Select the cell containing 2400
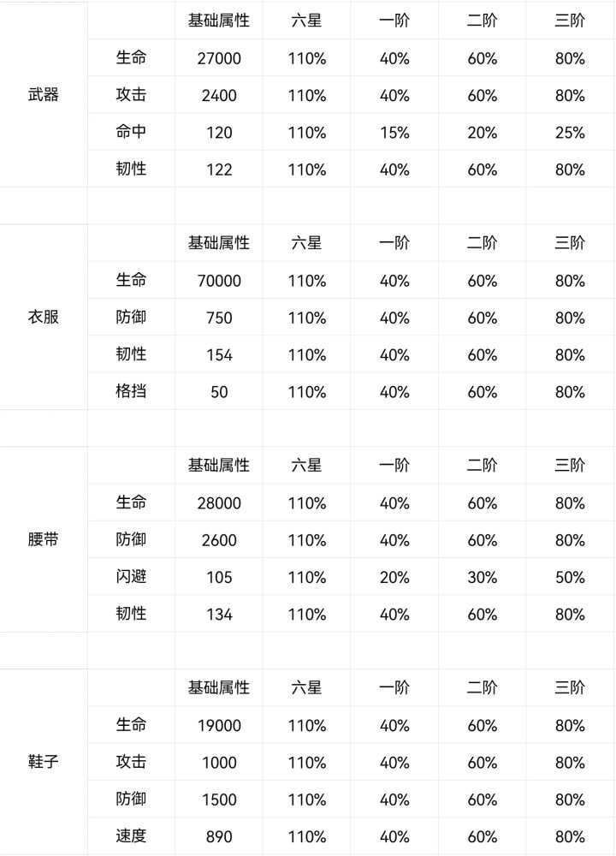 coord(219,95)
